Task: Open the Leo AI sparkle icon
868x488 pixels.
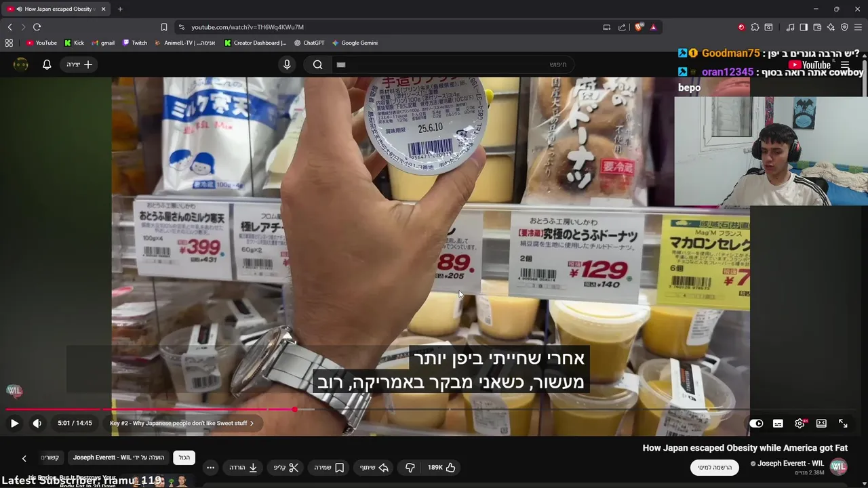Action: coord(831,27)
